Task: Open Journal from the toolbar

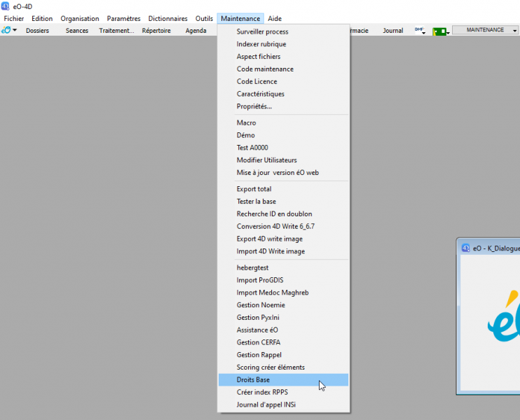Action: (x=393, y=31)
